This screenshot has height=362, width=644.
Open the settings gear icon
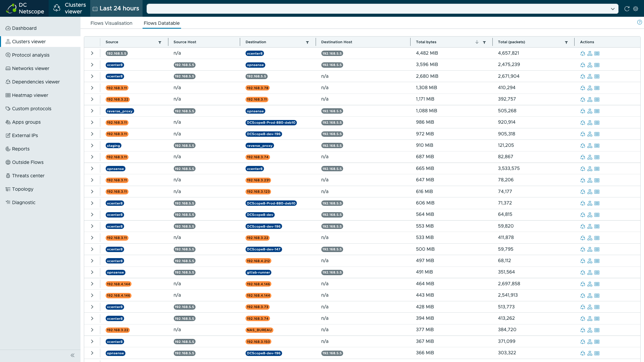coord(636,9)
